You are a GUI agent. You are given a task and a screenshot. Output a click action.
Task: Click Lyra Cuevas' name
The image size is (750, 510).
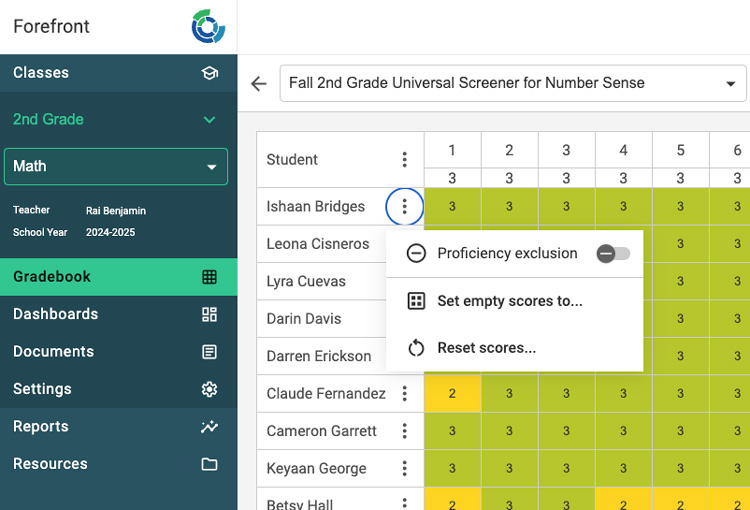click(306, 281)
